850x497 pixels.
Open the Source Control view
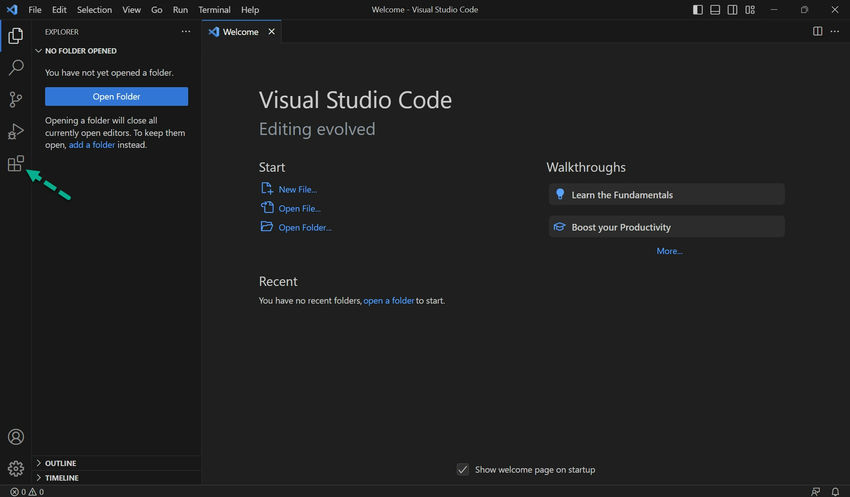[x=15, y=99]
